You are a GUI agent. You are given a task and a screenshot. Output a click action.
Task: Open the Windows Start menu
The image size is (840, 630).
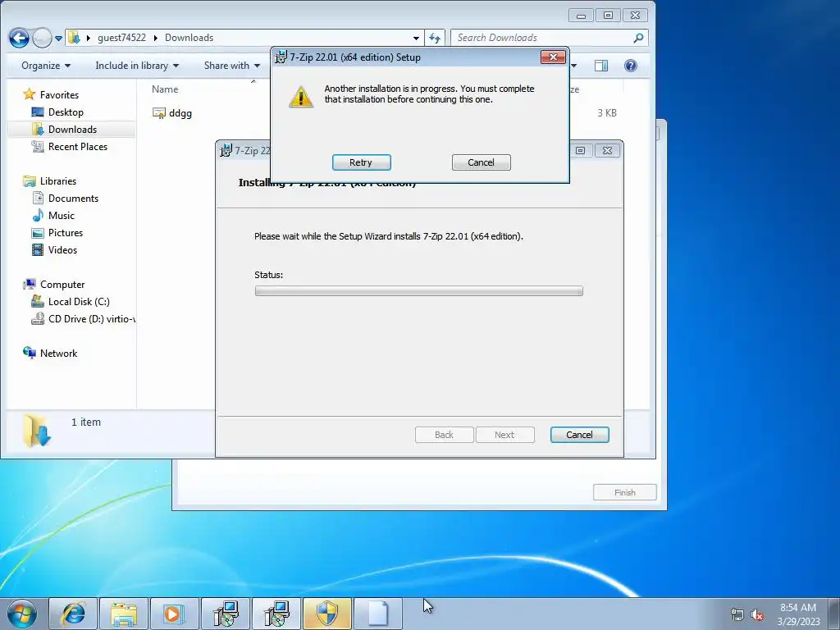coord(22,614)
